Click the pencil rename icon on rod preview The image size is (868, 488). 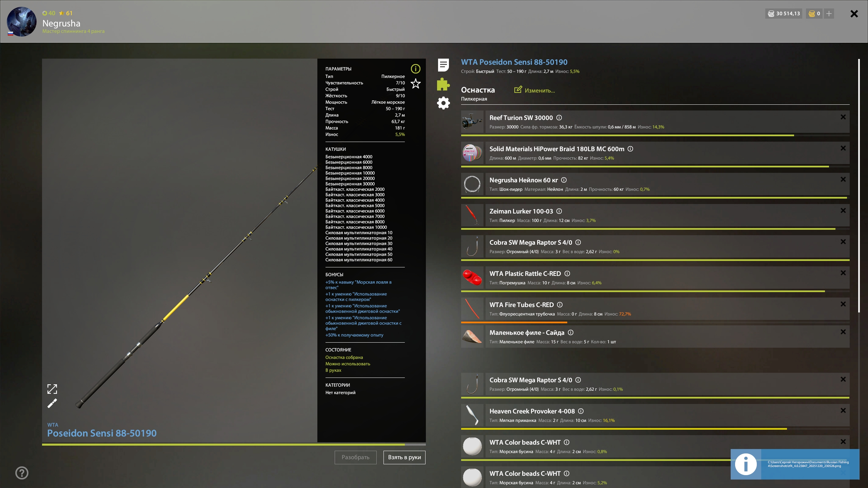coord(52,403)
